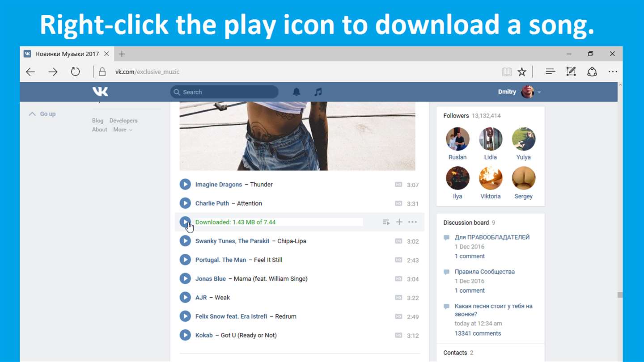Open the Developers link
The width and height of the screenshot is (644, 362).
pyautogui.click(x=123, y=121)
